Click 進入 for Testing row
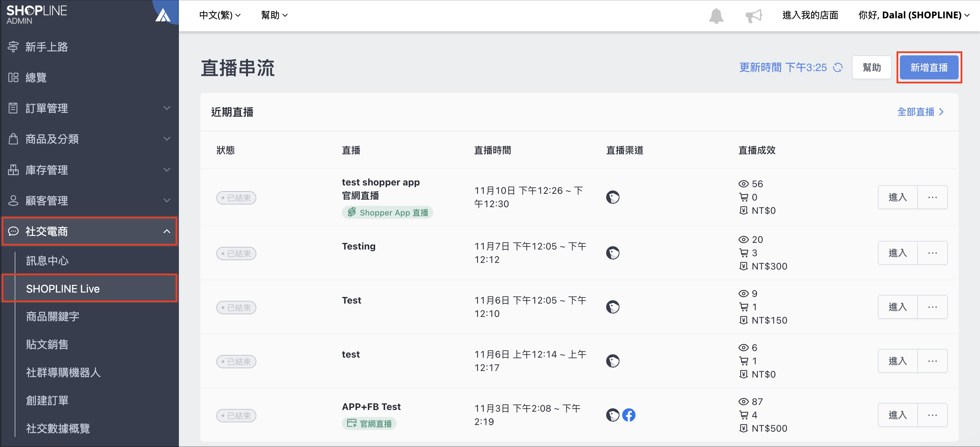The width and height of the screenshot is (980, 447). pos(898,253)
